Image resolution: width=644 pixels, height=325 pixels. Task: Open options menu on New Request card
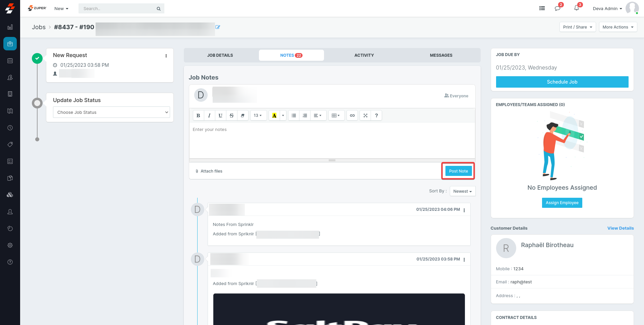166,56
